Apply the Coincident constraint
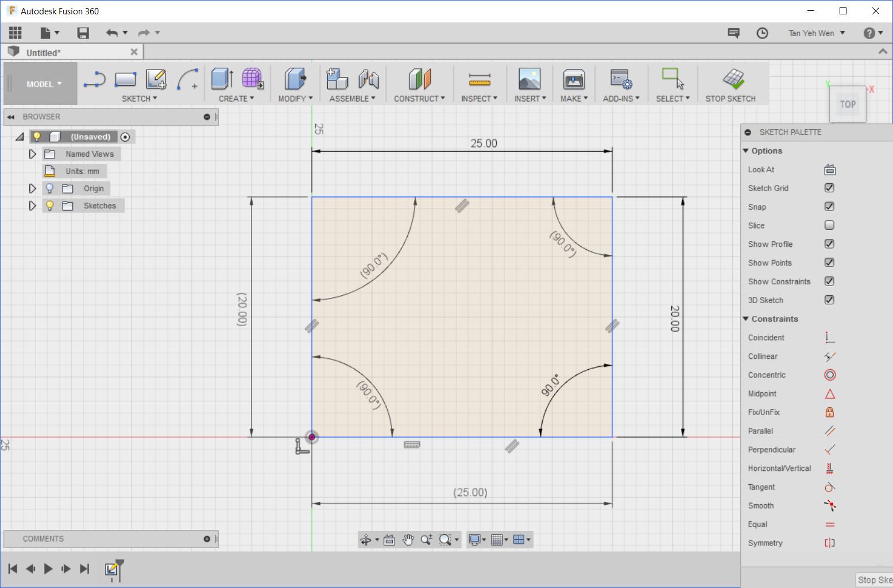Viewport: 893px width, 588px height. tap(830, 338)
